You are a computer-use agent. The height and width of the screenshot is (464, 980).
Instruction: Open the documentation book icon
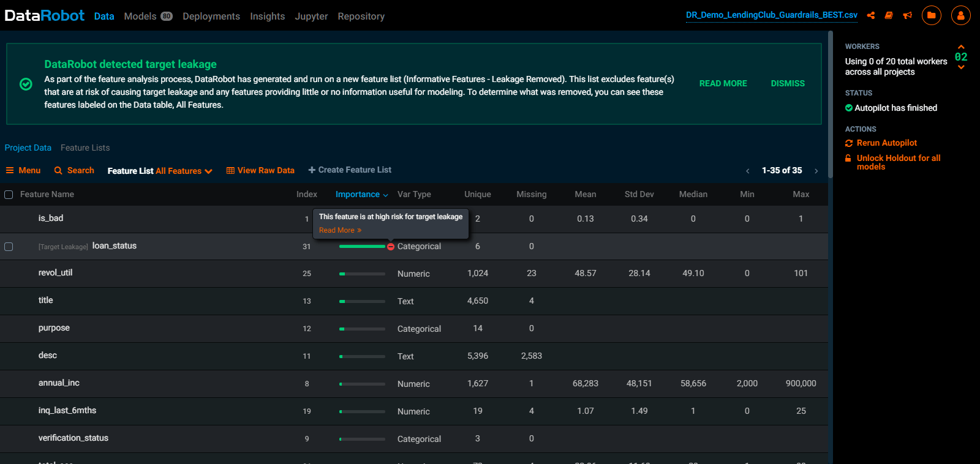pyautogui.click(x=889, y=15)
